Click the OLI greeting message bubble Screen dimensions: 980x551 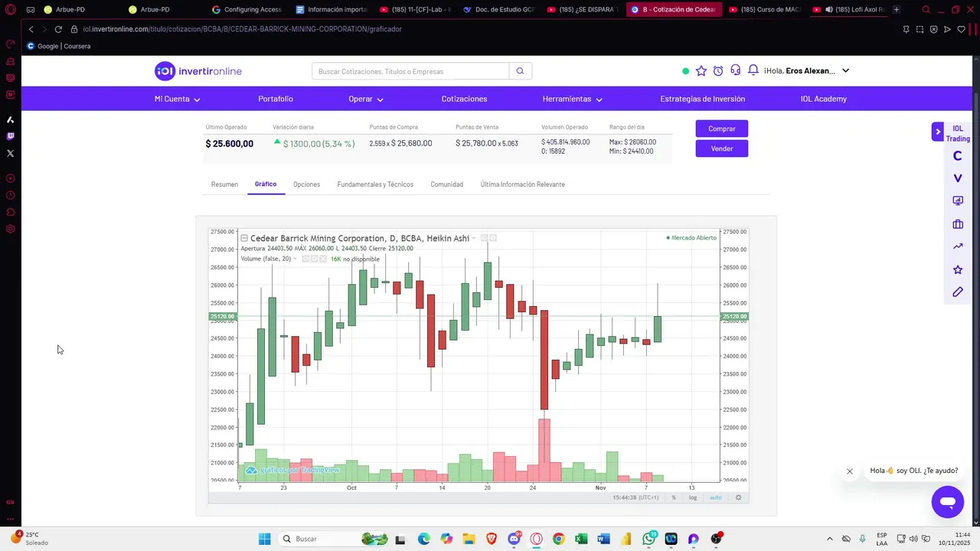[x=914, y=471]
